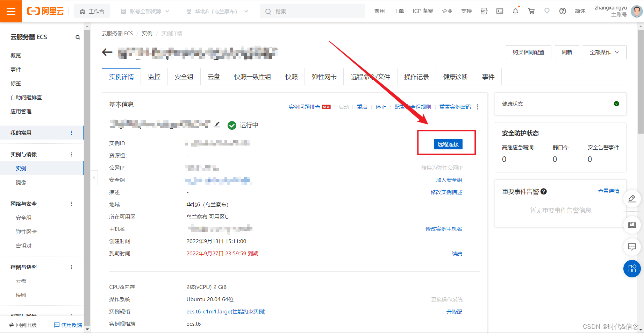Image resolution: width=644 pixels, height=333 pixels.
Task: Open the blue floating apps grid button
Action: pyautogui.click(x=632, y=269)
